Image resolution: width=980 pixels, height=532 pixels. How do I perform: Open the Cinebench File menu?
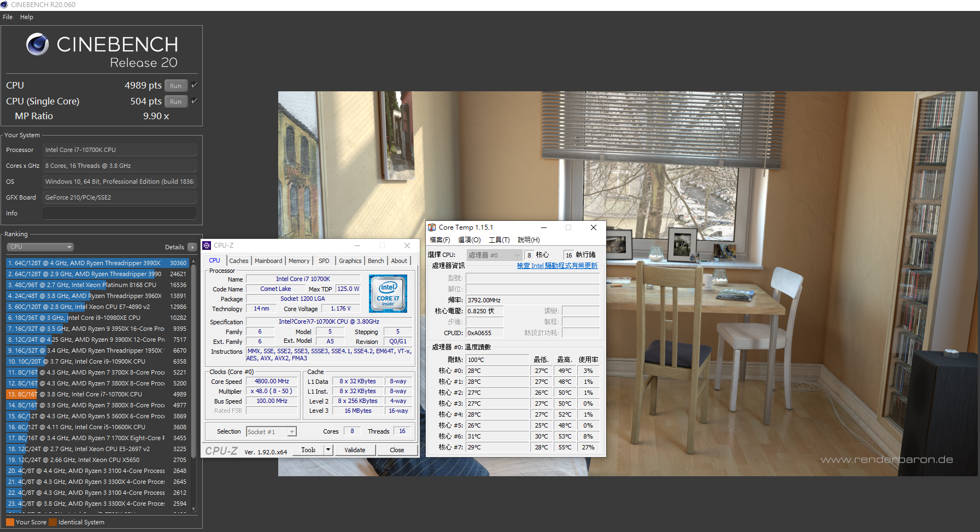pyautogui.click(x=8, y=17)
